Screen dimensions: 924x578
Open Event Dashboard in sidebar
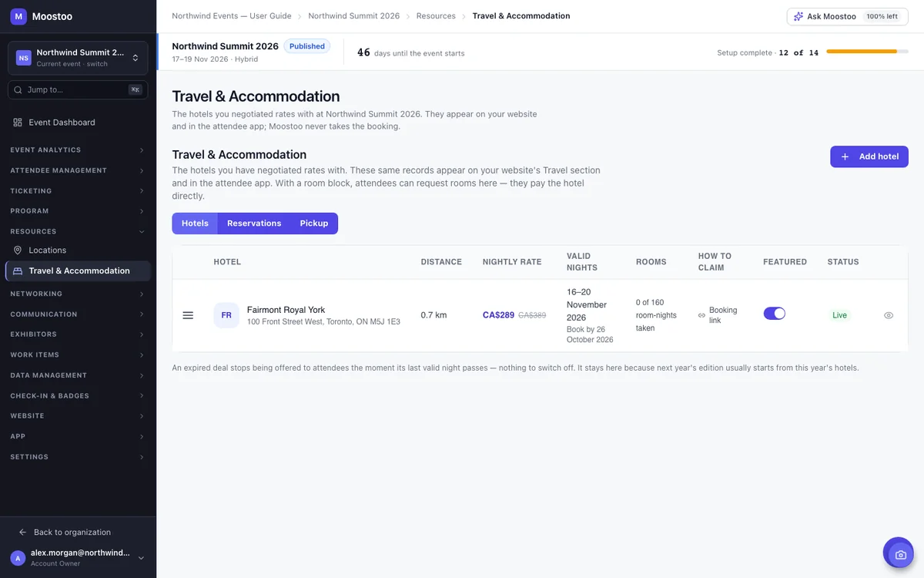(x=78, y=123)
